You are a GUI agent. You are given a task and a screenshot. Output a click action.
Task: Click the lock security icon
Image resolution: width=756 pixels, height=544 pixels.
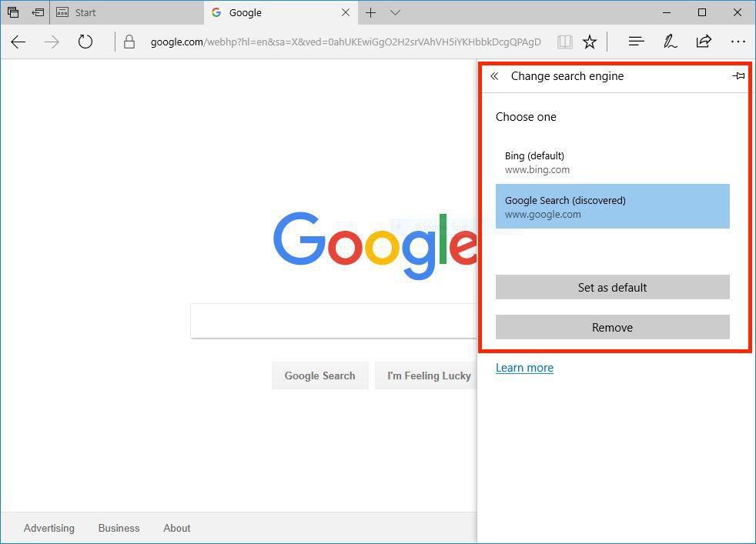coord(129,42)
